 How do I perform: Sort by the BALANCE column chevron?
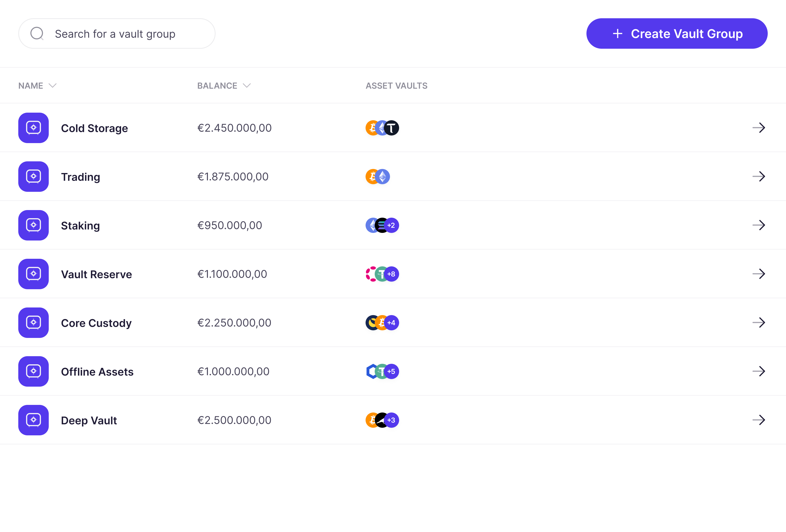[x=247, y=85]
